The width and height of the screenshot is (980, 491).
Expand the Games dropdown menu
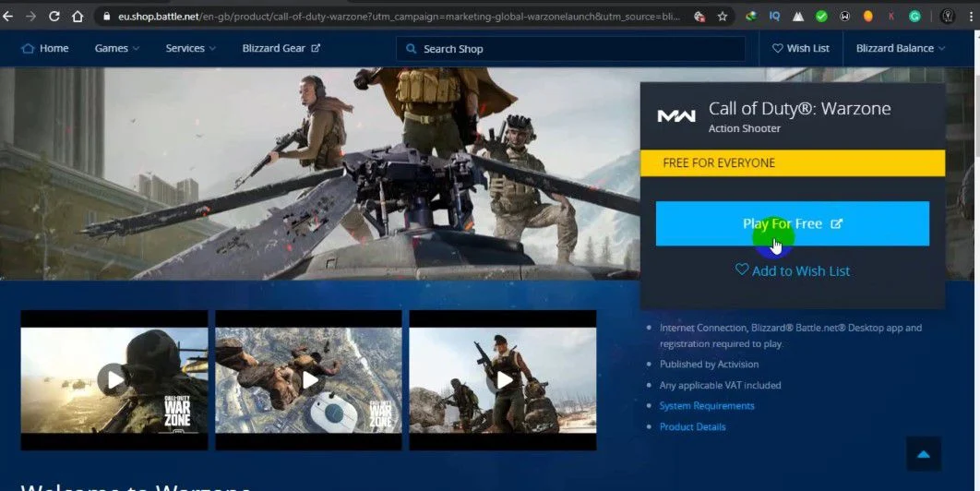[x=117, y=48]
